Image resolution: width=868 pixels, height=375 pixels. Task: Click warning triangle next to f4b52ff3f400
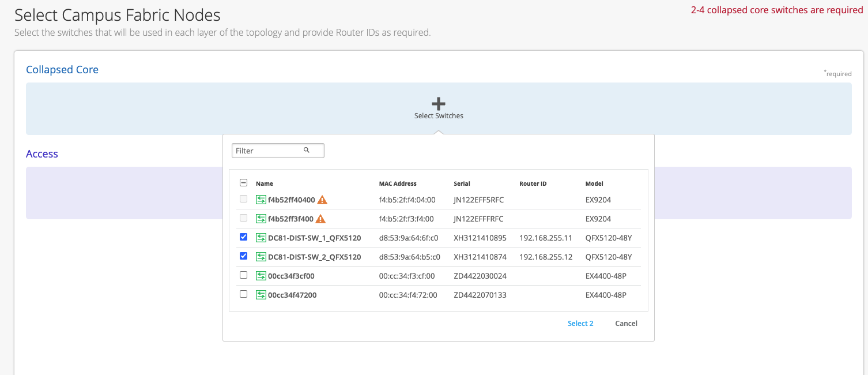pos(321,219)
